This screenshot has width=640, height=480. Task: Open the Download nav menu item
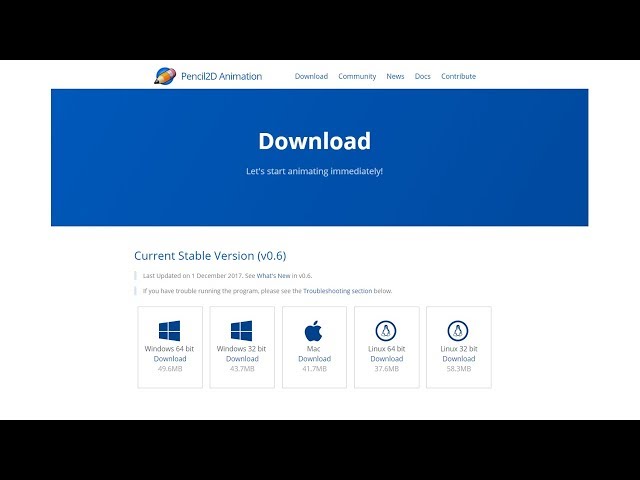pos(311,76)
